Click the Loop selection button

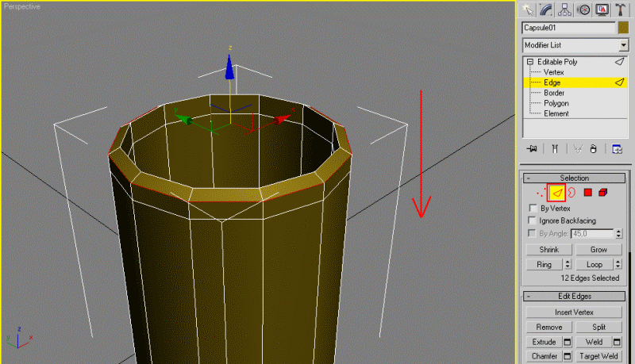[595, 265]
